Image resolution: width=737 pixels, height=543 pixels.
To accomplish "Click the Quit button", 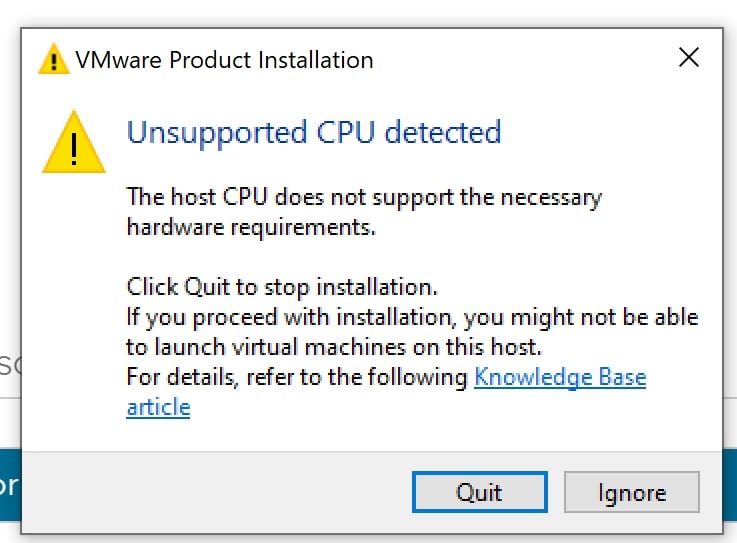I will click(479, 492).
